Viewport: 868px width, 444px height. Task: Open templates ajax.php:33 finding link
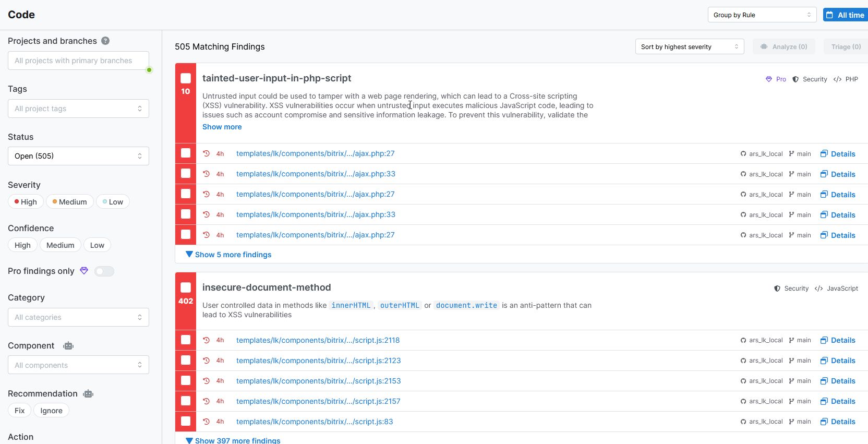point(316,174)
